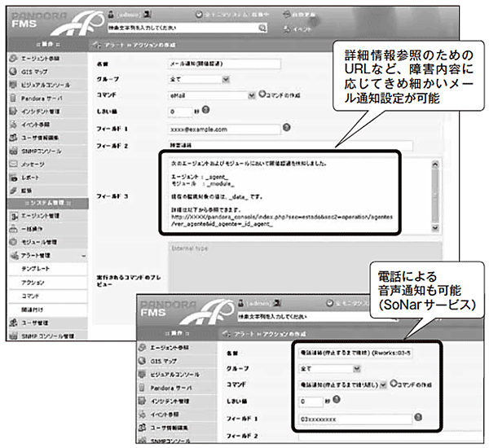This screenshot has width=489, height=448.
Task: Open エージェント管理 icon under システム管理
Action: click(x=14, y=216)
